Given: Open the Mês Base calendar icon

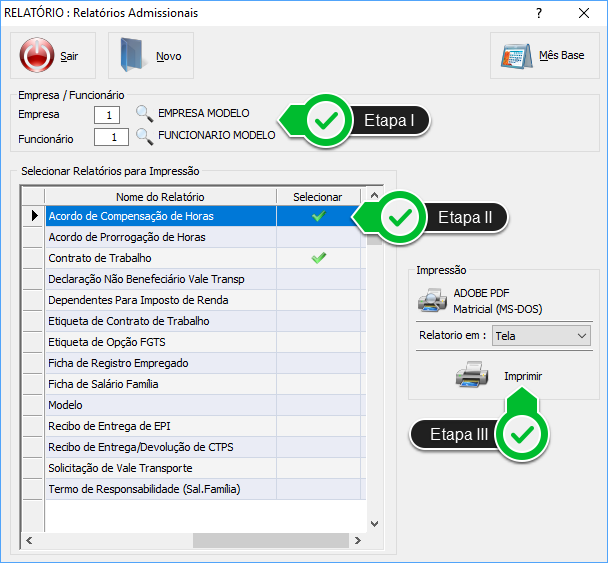Looking at the screenshot, I should [517, 56].
